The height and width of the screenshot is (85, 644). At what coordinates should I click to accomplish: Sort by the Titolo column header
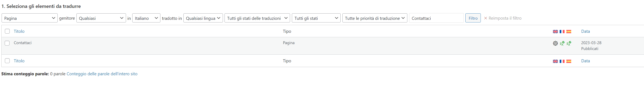(19, 31)
